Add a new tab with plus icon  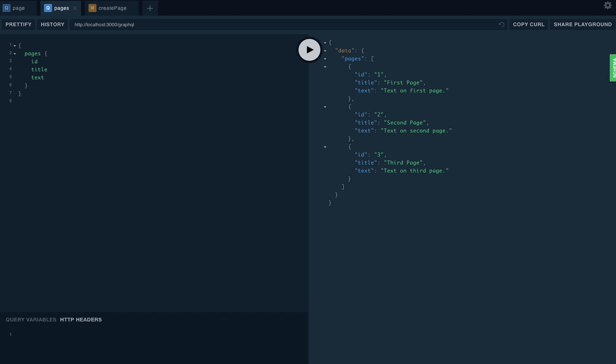(x=150, y=8)
